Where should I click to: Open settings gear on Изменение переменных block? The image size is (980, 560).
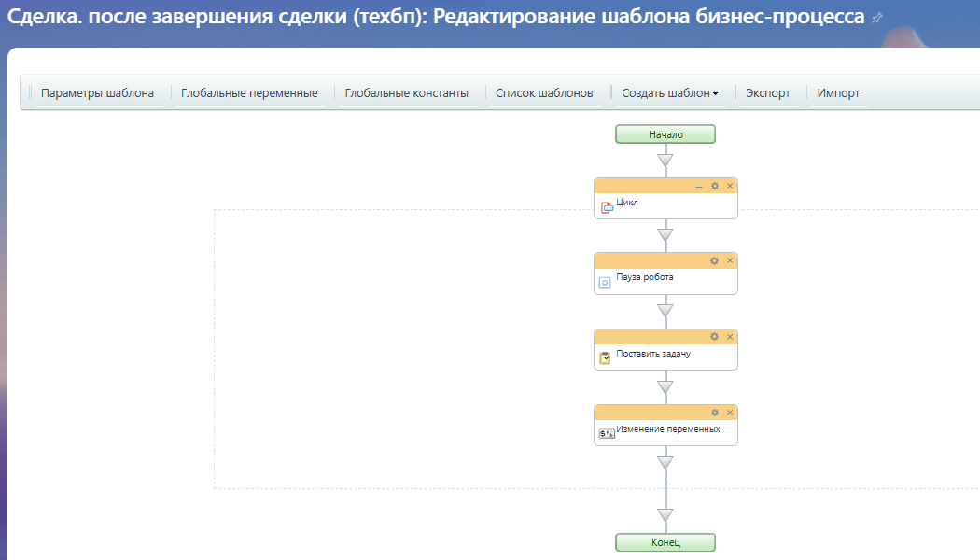(x=715, y=412)
